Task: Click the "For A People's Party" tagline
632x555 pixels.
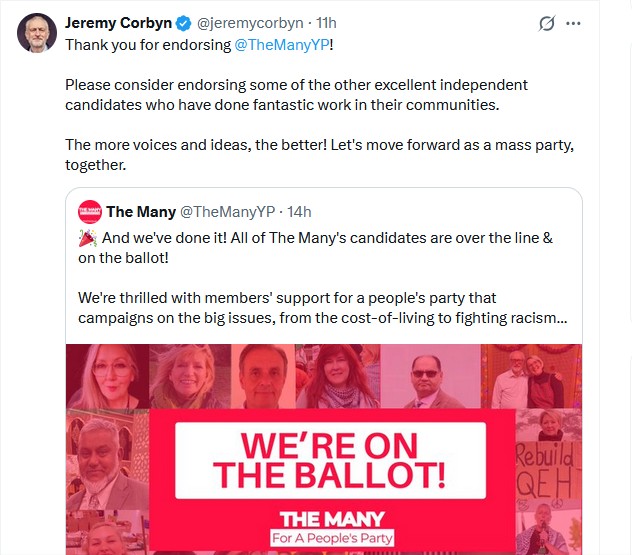Action: click(x=333, y=539)
